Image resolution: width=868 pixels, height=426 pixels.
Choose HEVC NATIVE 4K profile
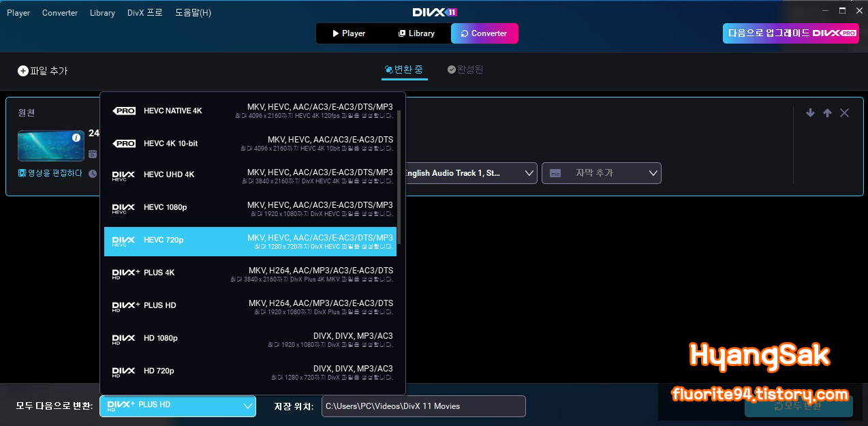250,110
